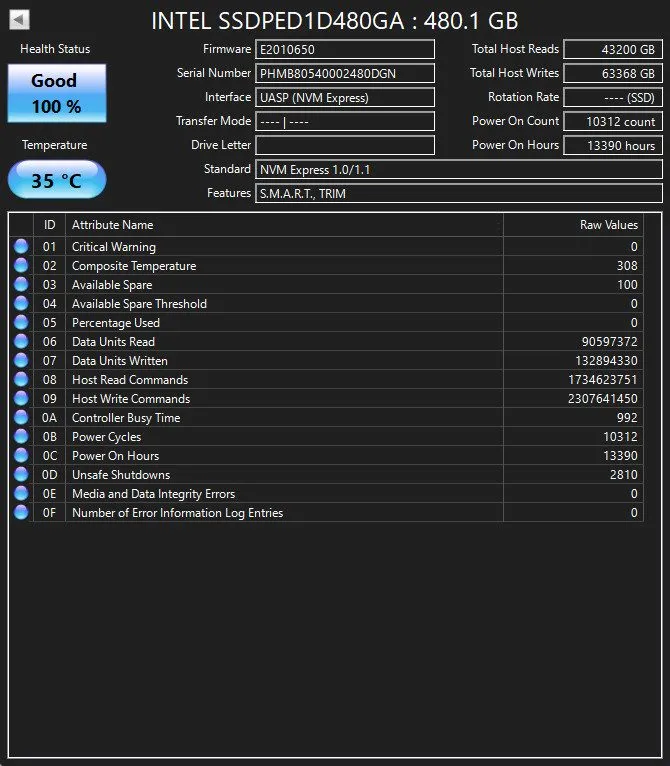This screenshot has width=670, height=766.
Task: Click raw value 2307641450
Action: 603,399
